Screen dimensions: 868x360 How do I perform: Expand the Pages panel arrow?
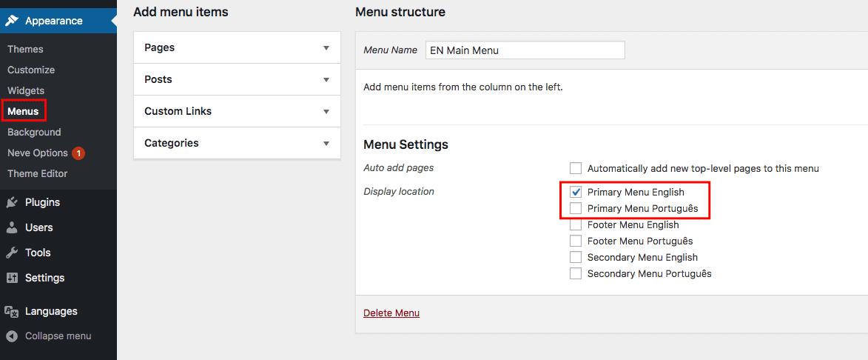(326, 47)
